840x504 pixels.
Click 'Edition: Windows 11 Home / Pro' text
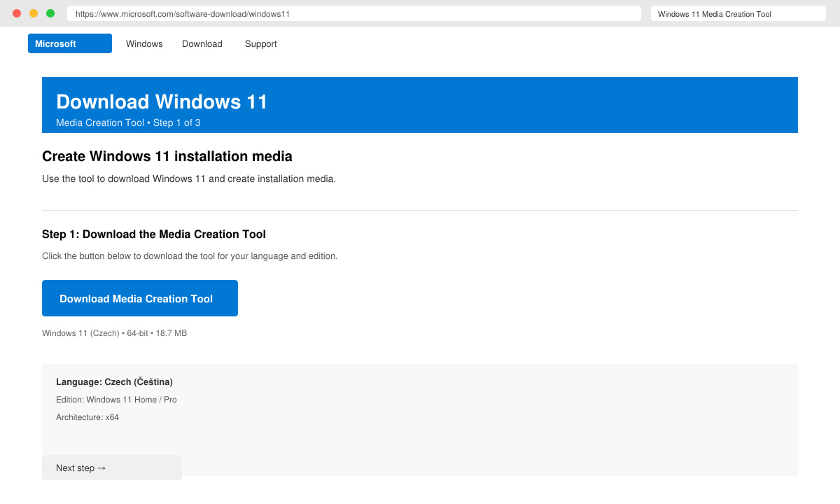tap(116, 400)
